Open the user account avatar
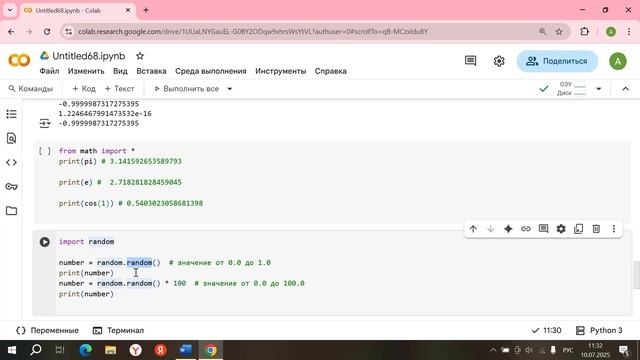Image resolution: width=640 pixels, height=360 pixels. click(x=618, y=61)
